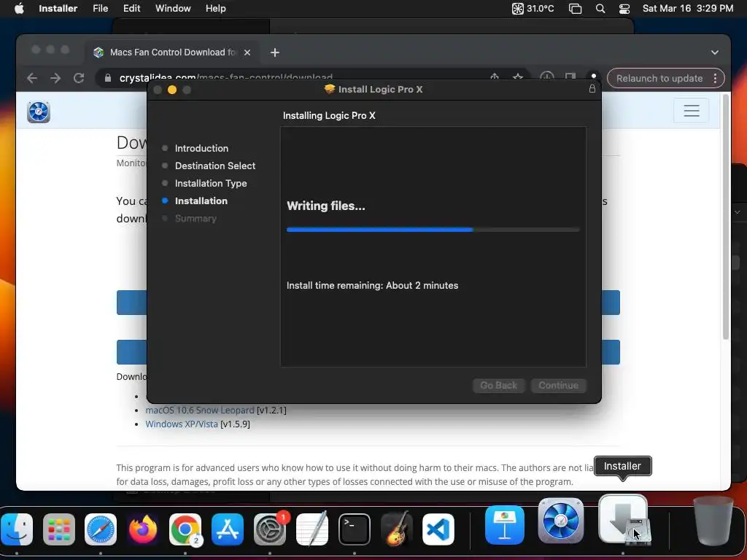Go forward in Chrome browser

click(x=55, y=78)
